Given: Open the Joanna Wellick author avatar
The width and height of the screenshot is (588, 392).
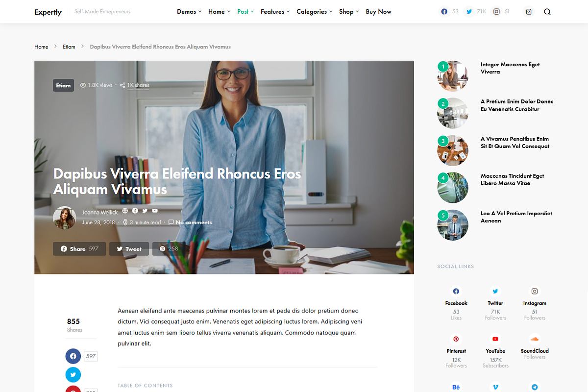Looking at the screenshot, I should [x=64, y=218].
